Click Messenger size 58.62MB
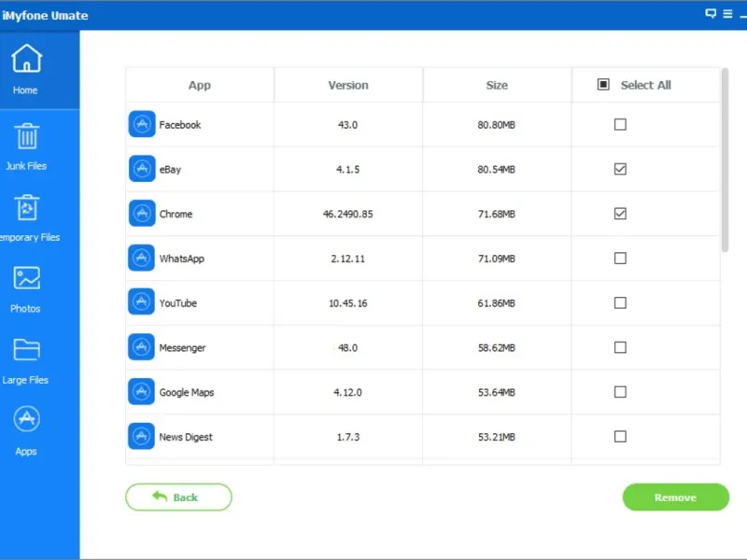 [497, 347]
